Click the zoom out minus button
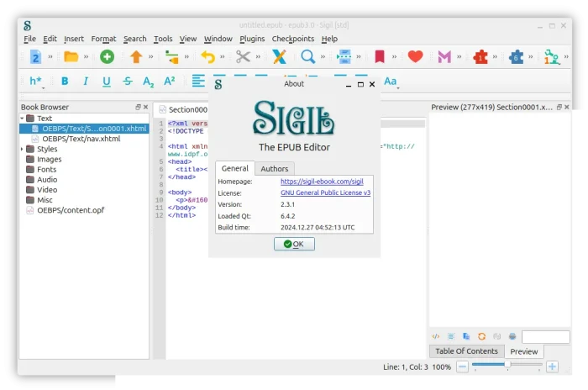This screenshot has width=588, height=390. click(x=462, y=366)
